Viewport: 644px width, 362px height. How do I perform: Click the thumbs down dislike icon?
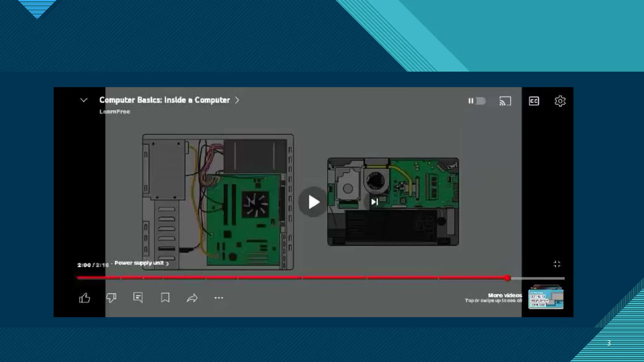point(111,298)
